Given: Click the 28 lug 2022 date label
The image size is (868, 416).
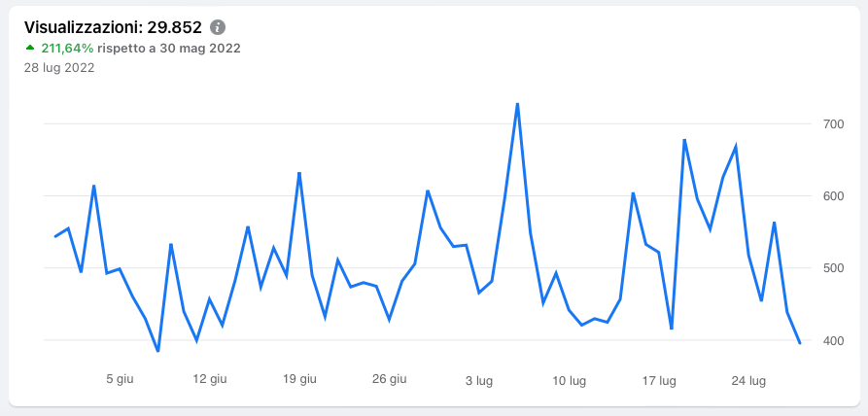Looking at the screenshot, I should [58, 68].
